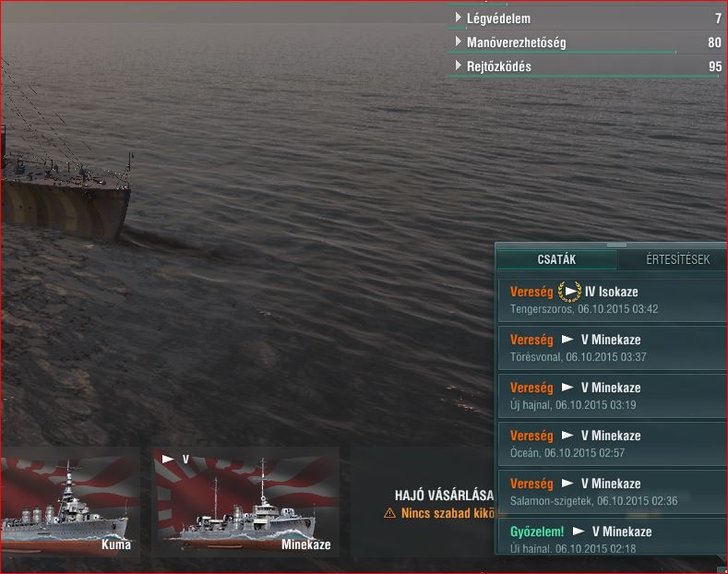Click the destroyer flag icon in Új hajnal 03:19 battle

click(x=567, y=388)
